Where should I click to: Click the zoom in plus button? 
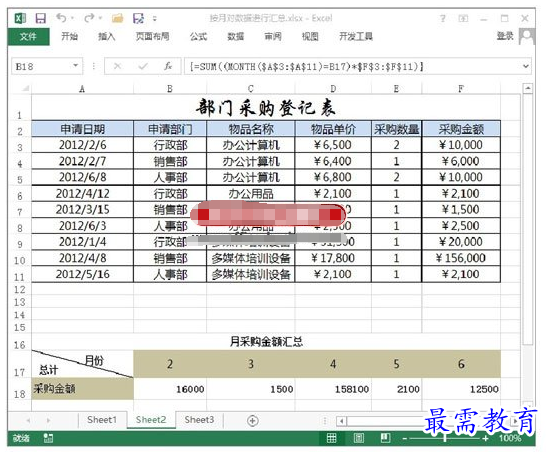tap(485, 439)
